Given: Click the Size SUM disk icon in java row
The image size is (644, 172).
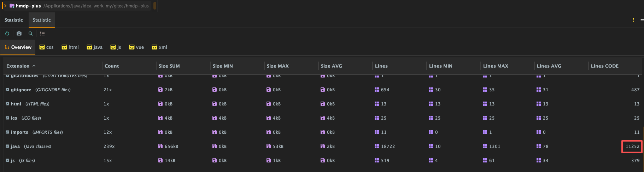Looking at the screenshot, I should [x=160, y=146].
